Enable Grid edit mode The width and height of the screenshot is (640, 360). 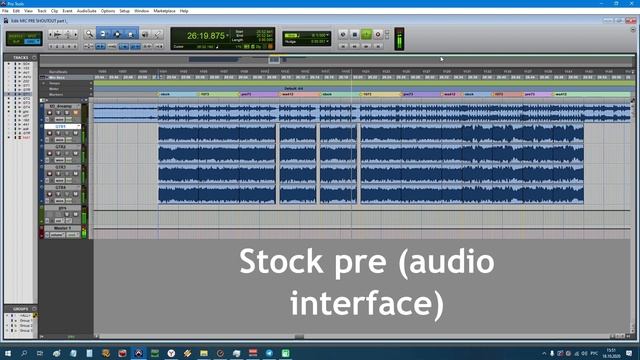32,41
